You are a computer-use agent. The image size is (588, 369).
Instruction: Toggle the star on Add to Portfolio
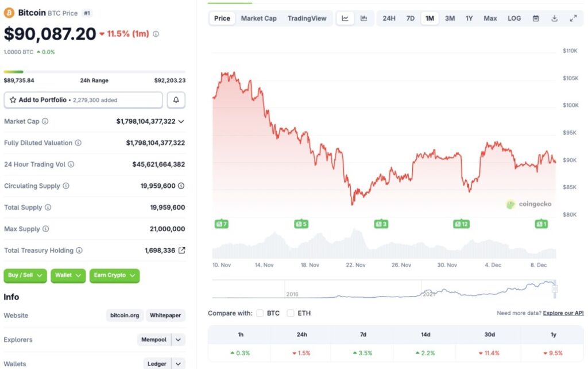[x=14, y=99]
